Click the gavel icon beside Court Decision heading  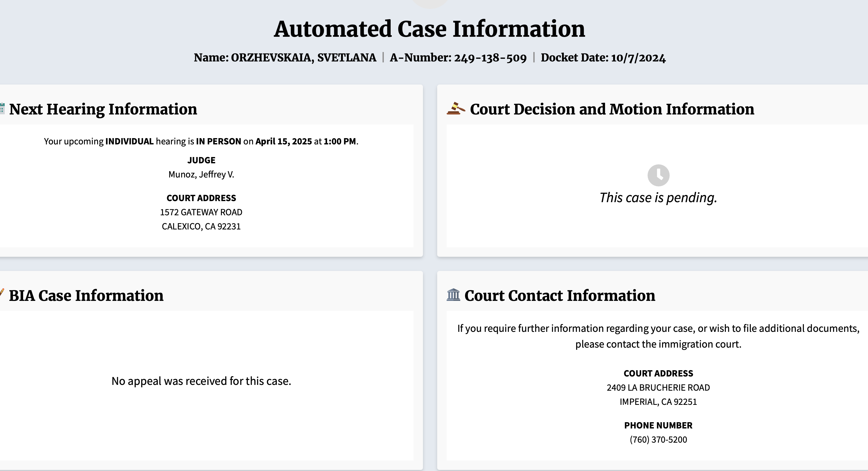(x=456, y=108)
